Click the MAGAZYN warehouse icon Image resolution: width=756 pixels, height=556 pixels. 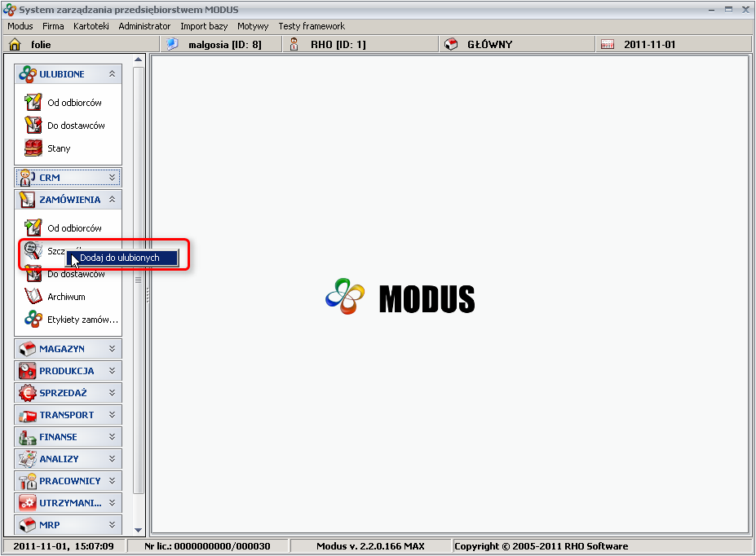(x=27, y=349)
